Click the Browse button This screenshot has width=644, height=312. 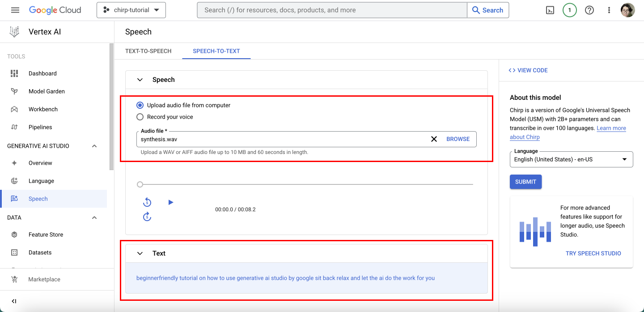(x=458, y=139)
